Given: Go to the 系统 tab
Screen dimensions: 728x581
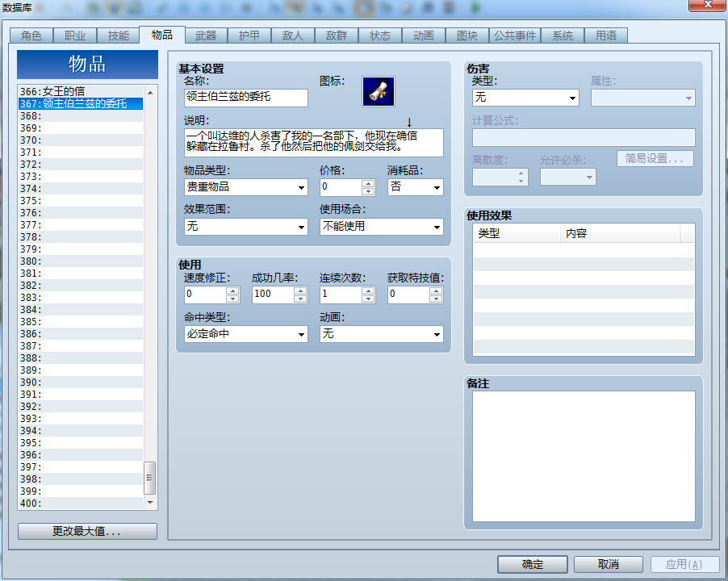Looking at the screenshot, I should pyautogui.click(x=563, y=36).
